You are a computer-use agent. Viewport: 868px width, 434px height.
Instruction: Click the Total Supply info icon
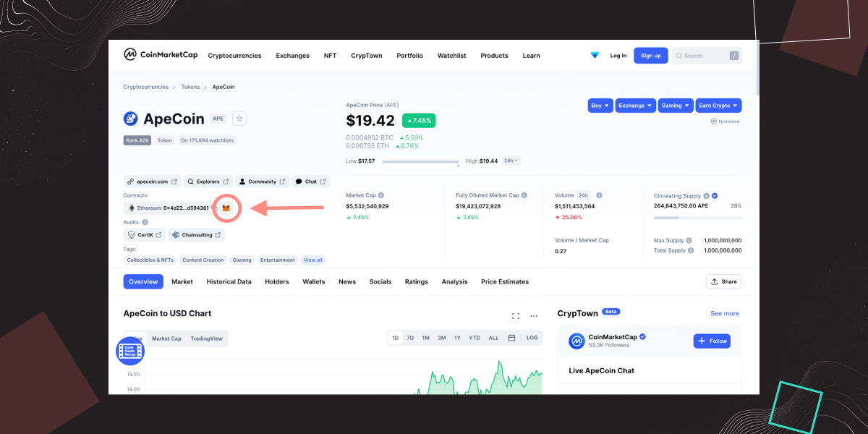tap(691, 250)
